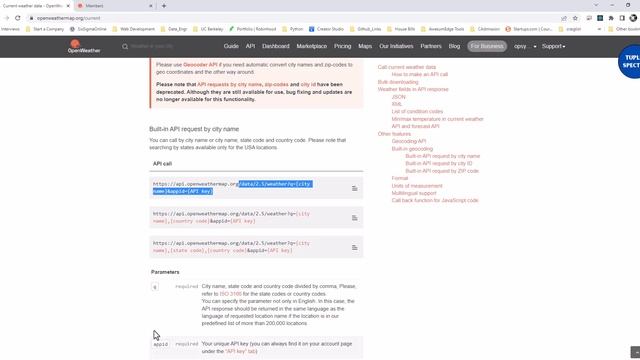Open the Web Development bookmark folder
Screen dimensions: 640x360
(133, 29)
